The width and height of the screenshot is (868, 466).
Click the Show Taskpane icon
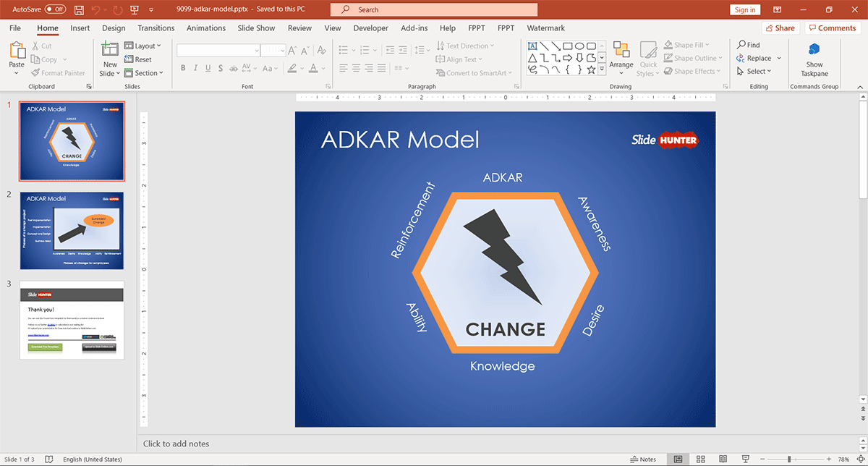(x=814, y=59)
